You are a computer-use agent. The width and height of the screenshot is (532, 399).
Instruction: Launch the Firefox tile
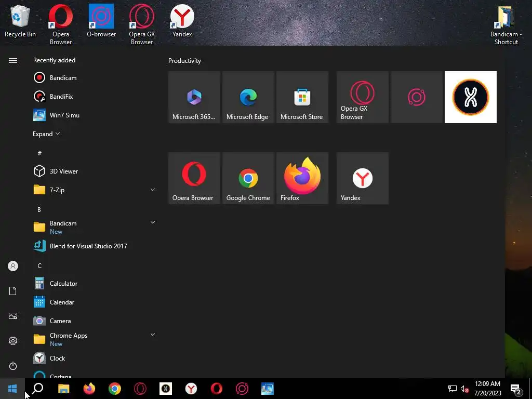(x=302, y=178)
